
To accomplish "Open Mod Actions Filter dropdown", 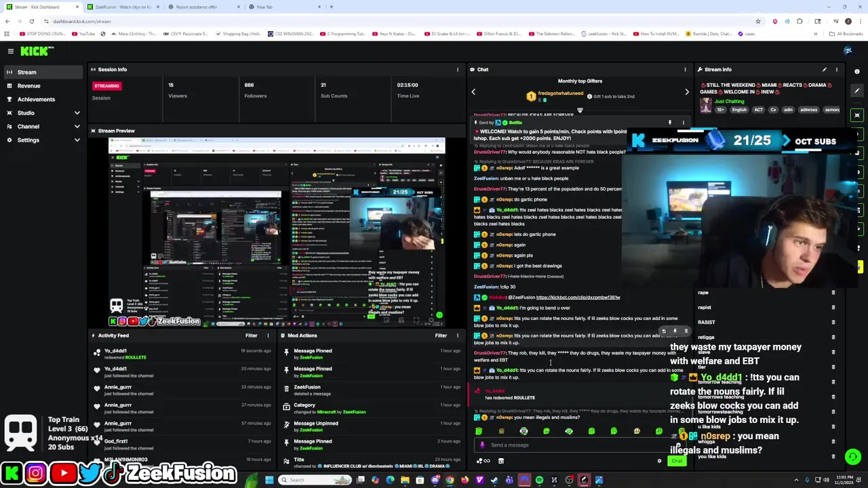I will [441, 335].
